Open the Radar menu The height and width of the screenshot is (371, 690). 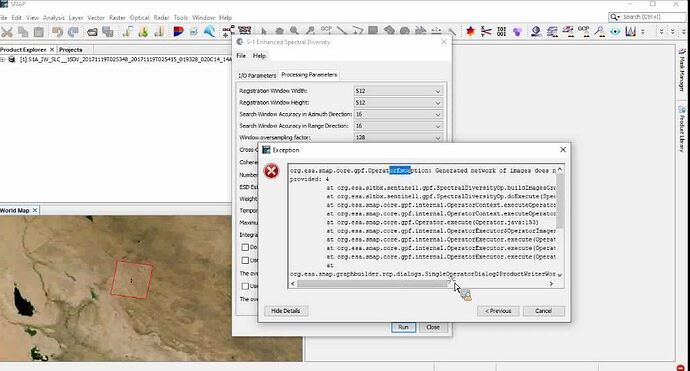tap(161, 18)
